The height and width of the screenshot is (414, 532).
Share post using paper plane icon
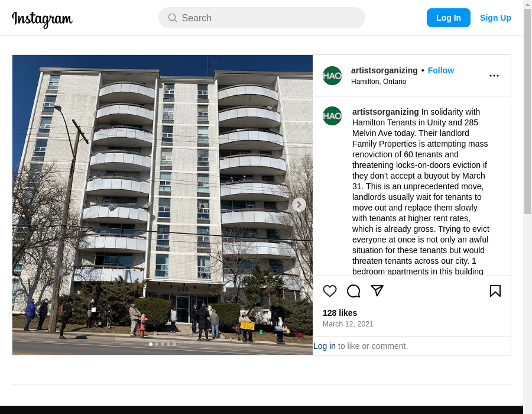tap(377, 291)
